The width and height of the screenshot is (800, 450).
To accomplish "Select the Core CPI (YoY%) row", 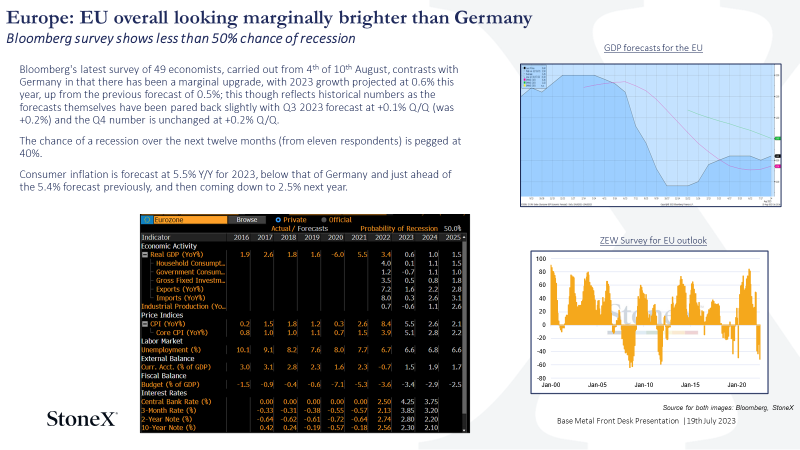I will [x=301, y=333].
